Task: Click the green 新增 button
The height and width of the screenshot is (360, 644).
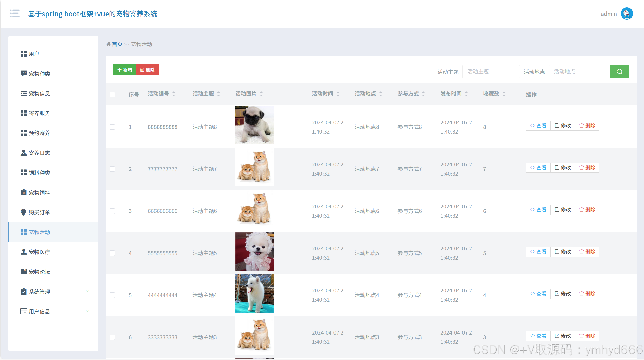Action: click(125, 70)
